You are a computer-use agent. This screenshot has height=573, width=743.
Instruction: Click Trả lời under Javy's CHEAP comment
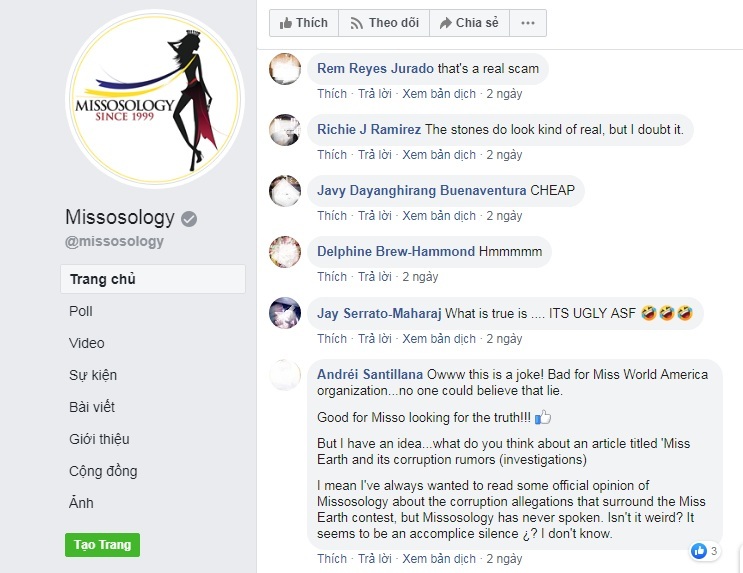374,216
